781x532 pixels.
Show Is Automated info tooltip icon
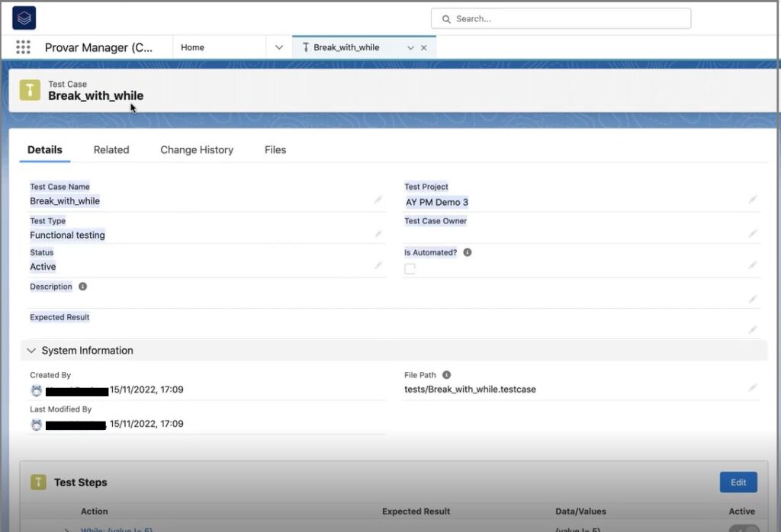(468, 252)
